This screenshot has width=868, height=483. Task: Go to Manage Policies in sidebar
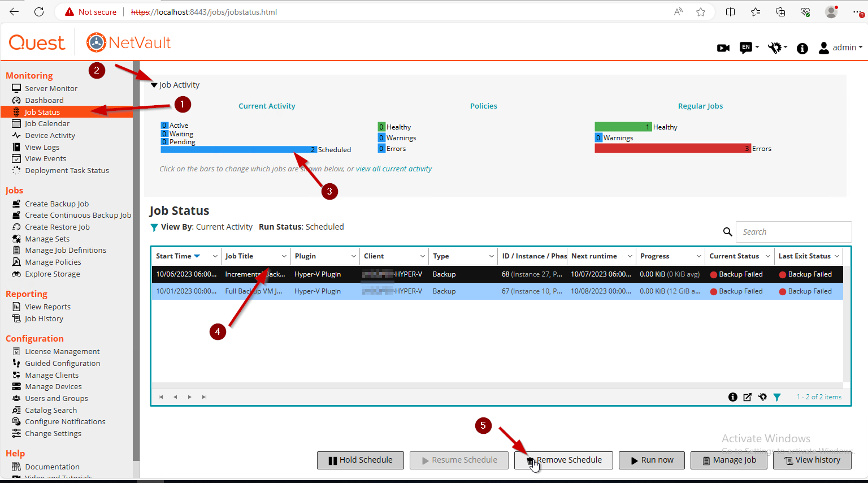coord(53,262)
